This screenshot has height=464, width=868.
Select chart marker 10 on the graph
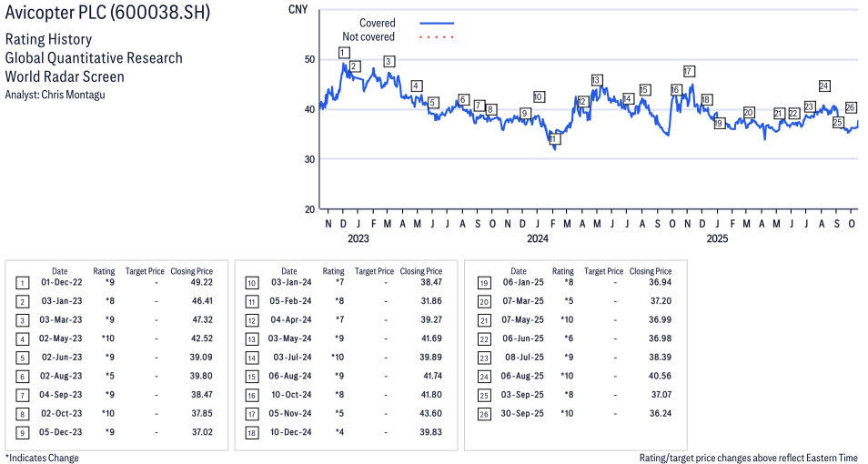point(539,96)
